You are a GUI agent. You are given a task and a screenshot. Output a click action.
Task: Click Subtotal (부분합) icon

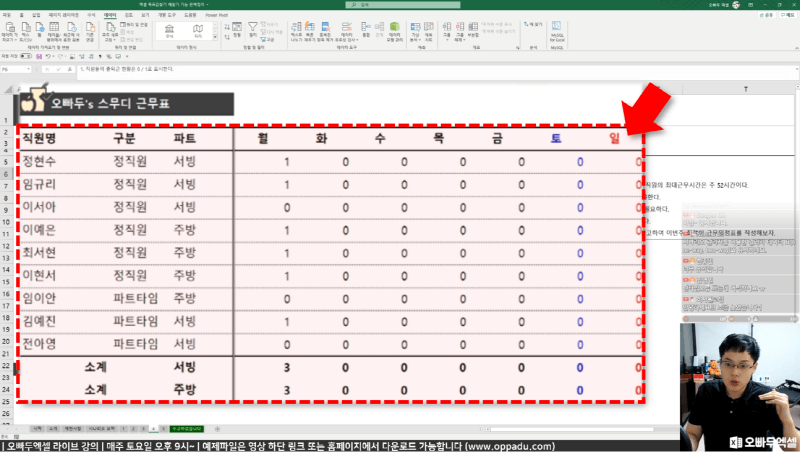coord(473,31)
